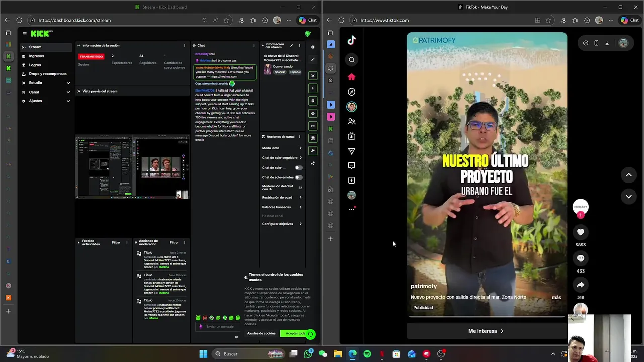Like the TikTok video with the heart
Screen dimensions: 644x362
[581, 232]
